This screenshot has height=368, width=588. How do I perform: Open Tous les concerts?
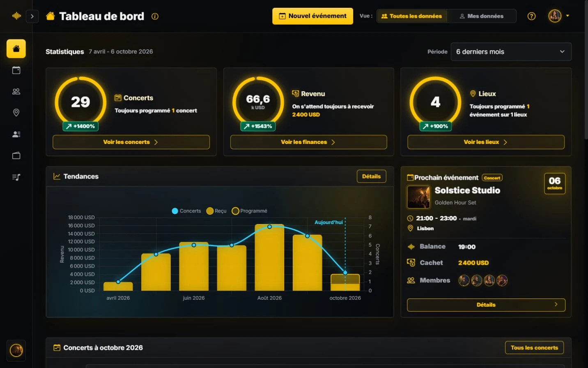[534, 348]
